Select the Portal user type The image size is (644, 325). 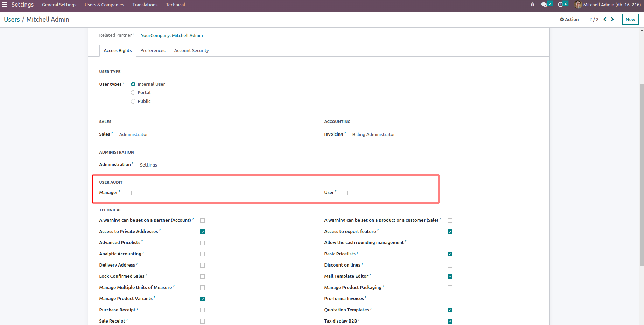tap(133, 93)
